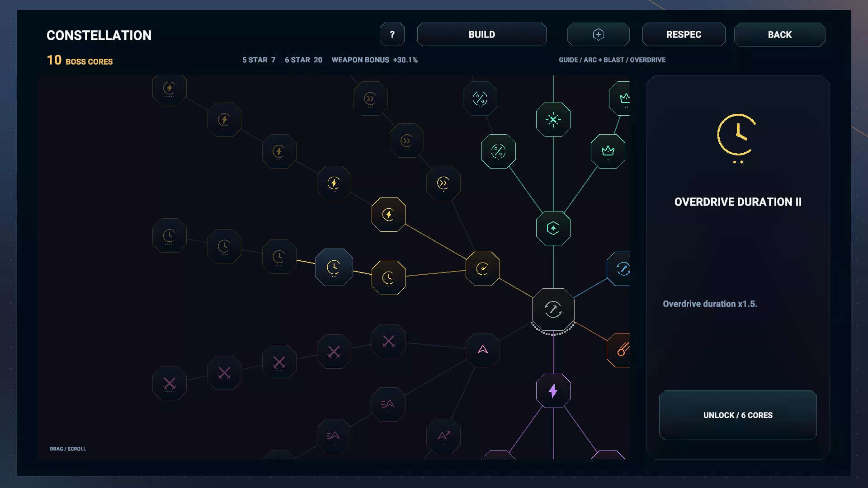Click the hexagon-plus icon button beside RESPEC
Image resolution: width=868 pixels, height=488 pixels.
click(598, 34)
